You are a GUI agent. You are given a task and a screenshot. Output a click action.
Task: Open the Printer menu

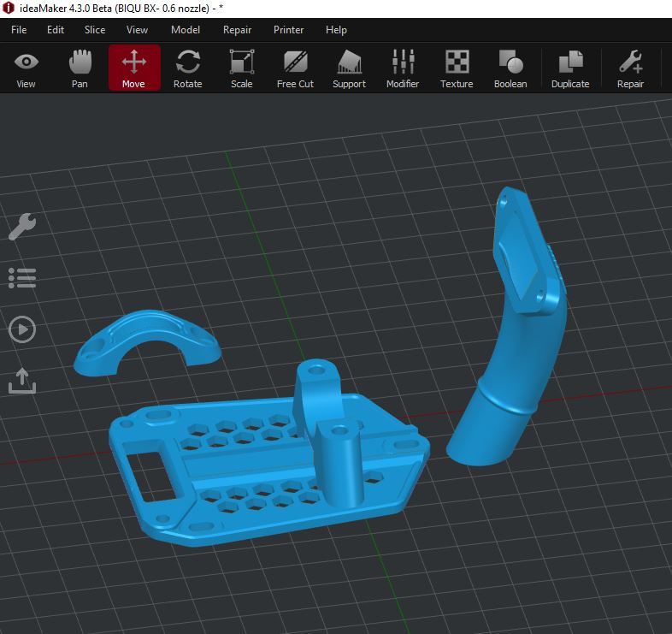[288, 30]
